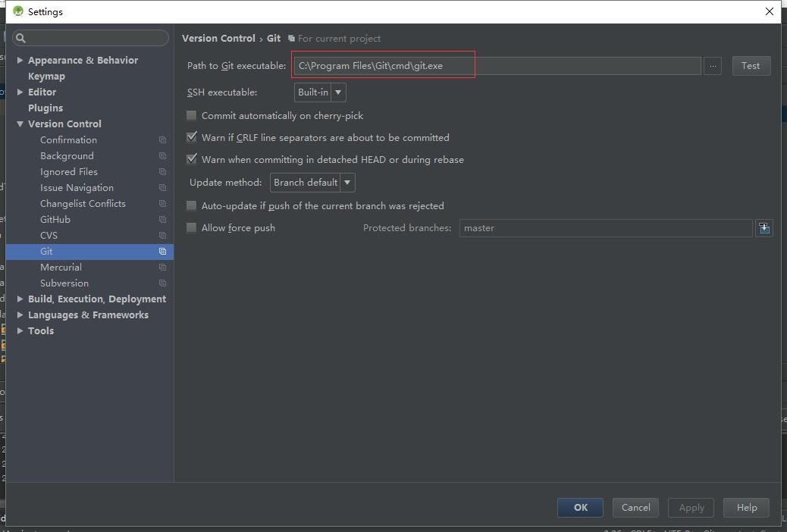The image size is (787, 532).
Task: Enable Commit automatically on cherry-pick
Action: point(191,115)
